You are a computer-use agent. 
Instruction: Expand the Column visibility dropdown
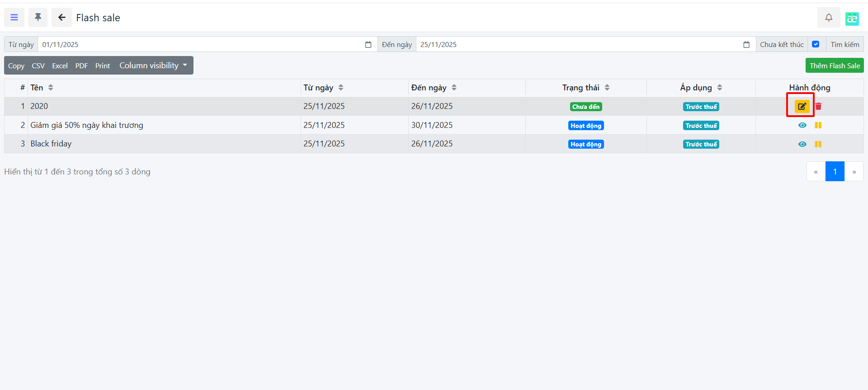pyautogui.click(x=153, y=66)
